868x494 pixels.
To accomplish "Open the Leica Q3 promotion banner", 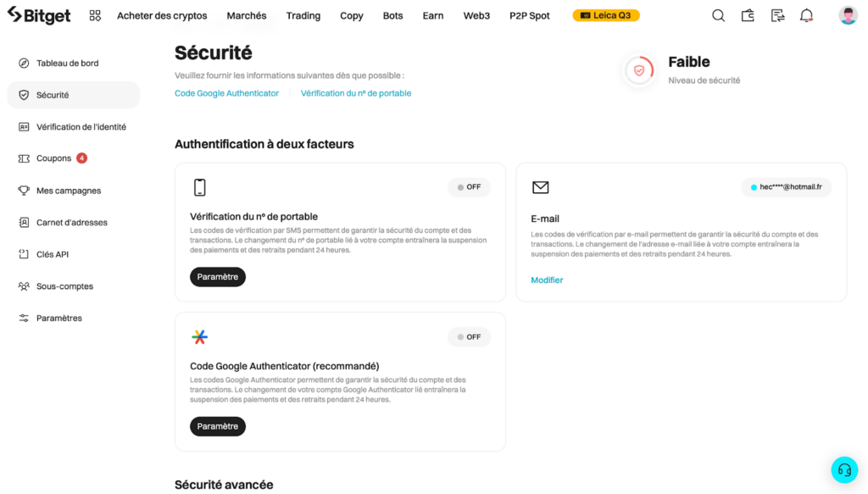I will (x=605, y=14).
